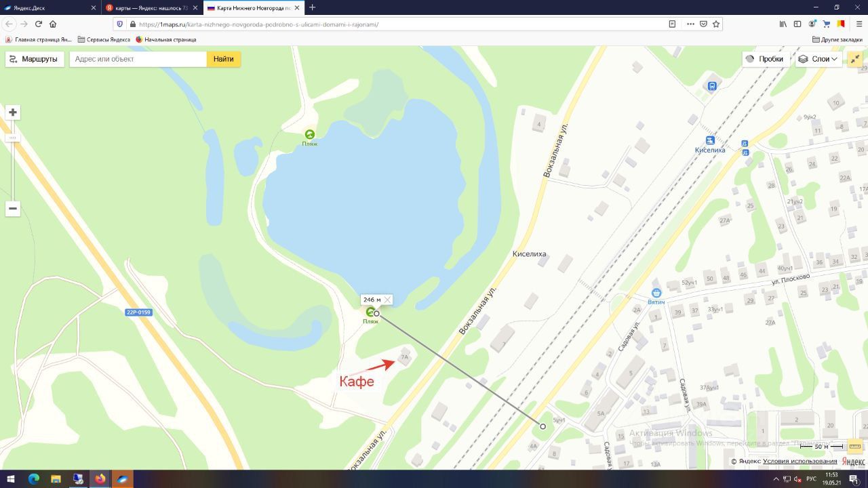Open new browser tab with plus

point(312,7)
